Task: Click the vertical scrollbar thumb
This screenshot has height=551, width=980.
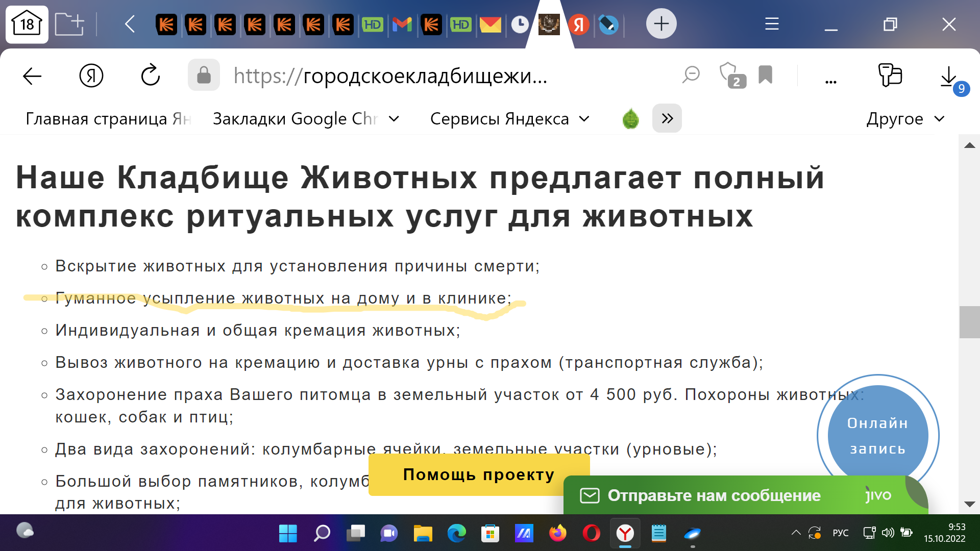Action: pyautogui.click(x=969, y=321)
